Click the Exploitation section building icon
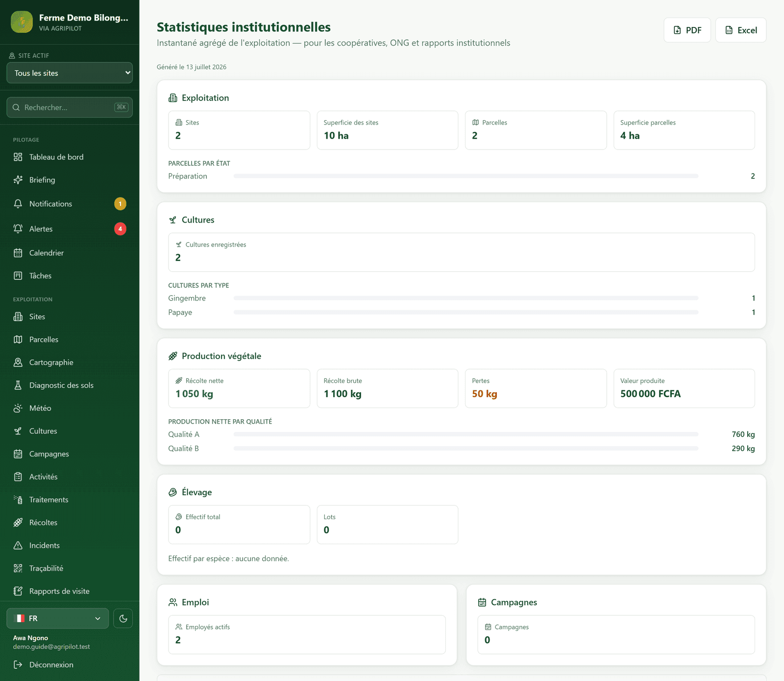 pos(173,98)
